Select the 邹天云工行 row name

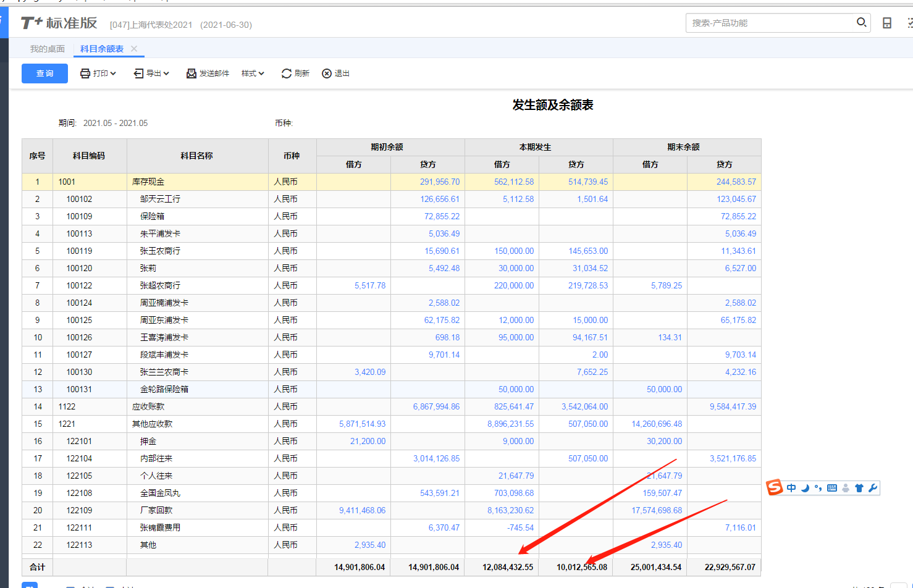(160, 199)
